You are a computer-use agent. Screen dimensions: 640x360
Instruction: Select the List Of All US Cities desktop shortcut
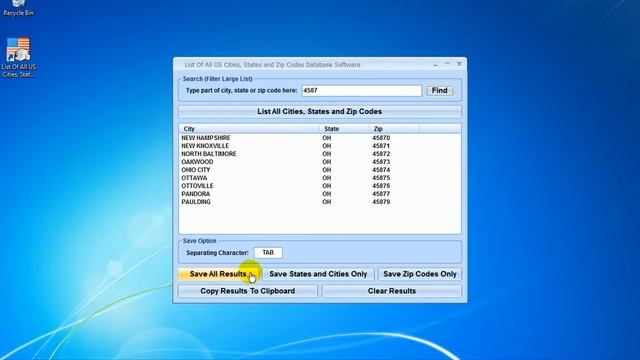(x=18, y=58)
